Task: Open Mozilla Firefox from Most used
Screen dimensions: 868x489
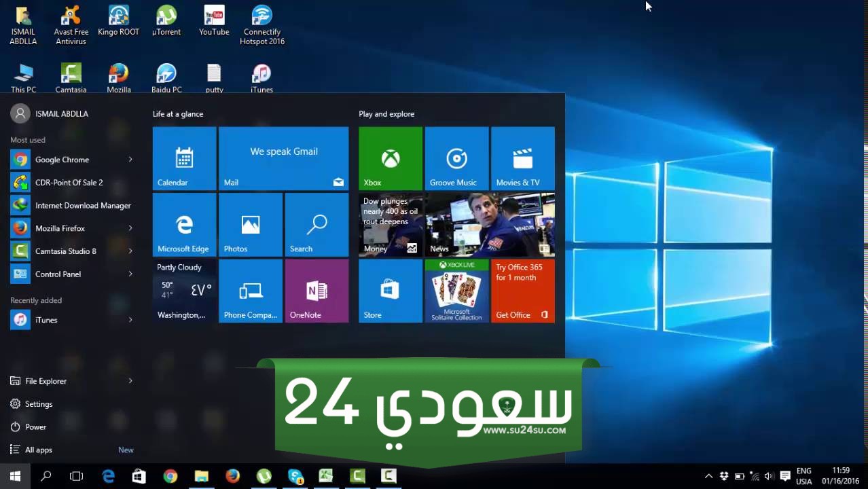Action: coord(72,228)
